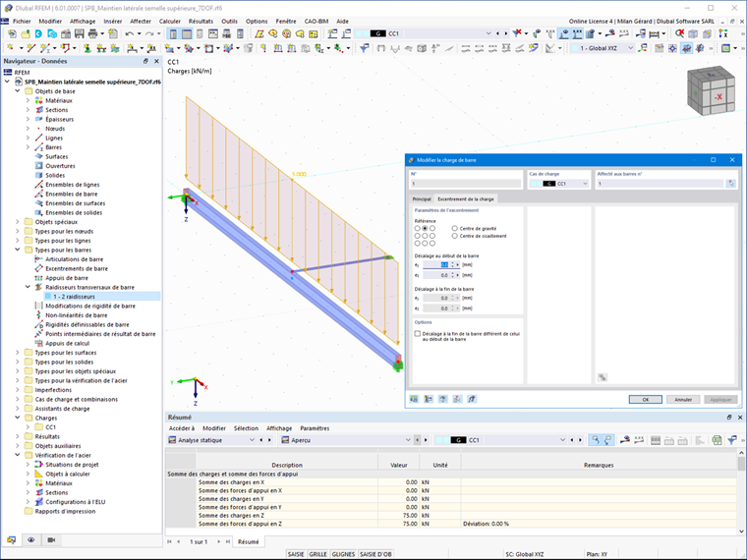Screen dimensions: 747x560
Task: Toggle the navigator display eye tab
Action: point(31,539)
